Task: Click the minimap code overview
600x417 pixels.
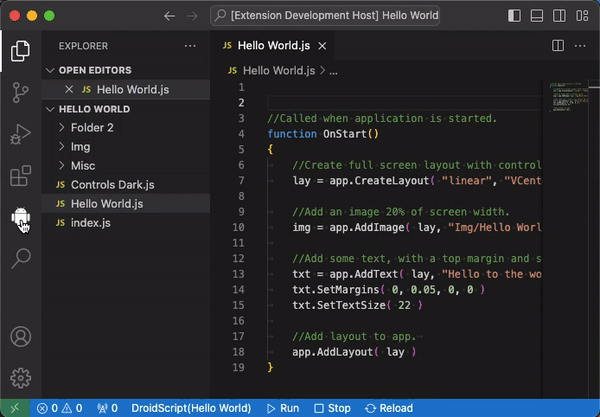Action: [569, 97]
